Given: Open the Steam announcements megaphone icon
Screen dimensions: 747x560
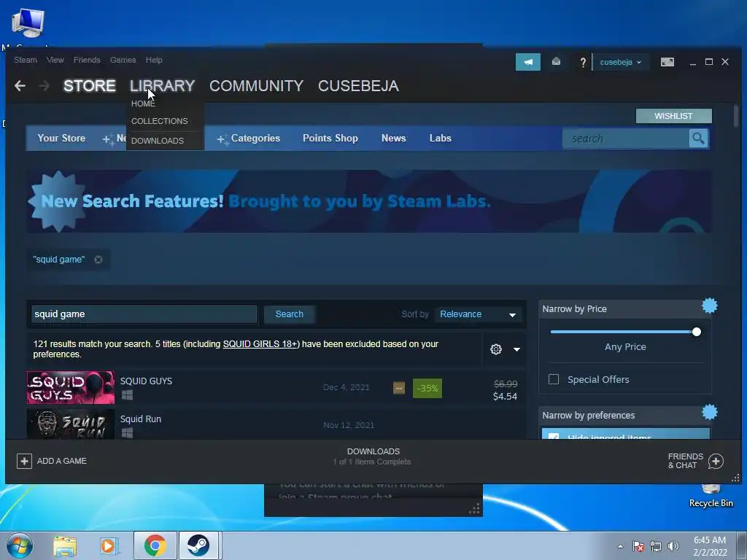Looking at the screenshot, I should click(x=528, y=62).
